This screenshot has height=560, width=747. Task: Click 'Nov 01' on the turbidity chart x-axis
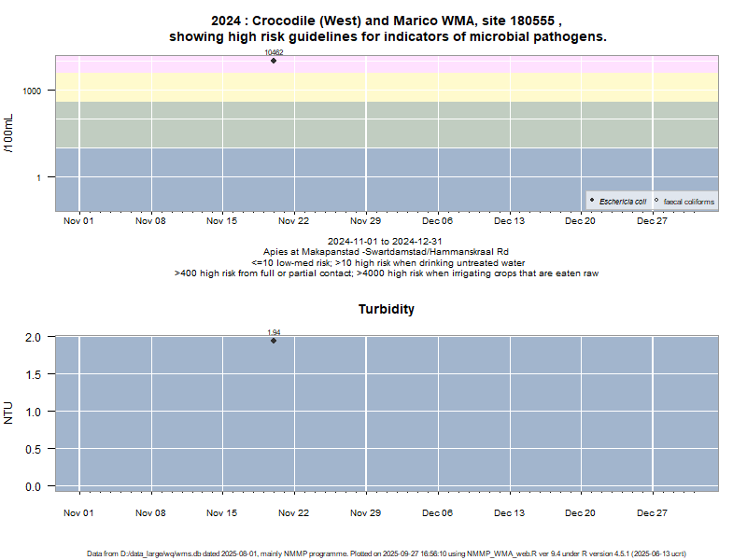pyautogui.click(x=78, y=513)
